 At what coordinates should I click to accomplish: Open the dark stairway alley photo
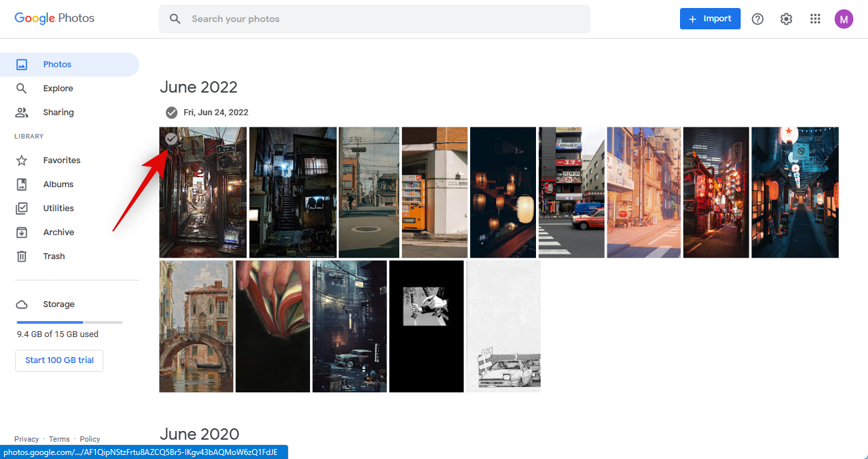coord(293,193)
